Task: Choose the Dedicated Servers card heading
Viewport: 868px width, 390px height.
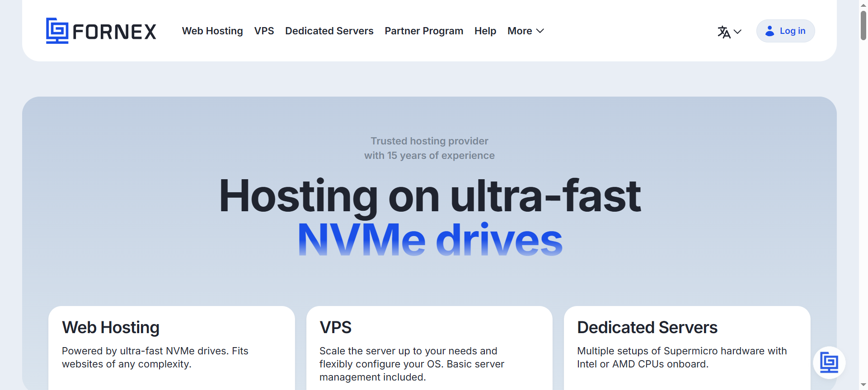Action: click(647, 327)
